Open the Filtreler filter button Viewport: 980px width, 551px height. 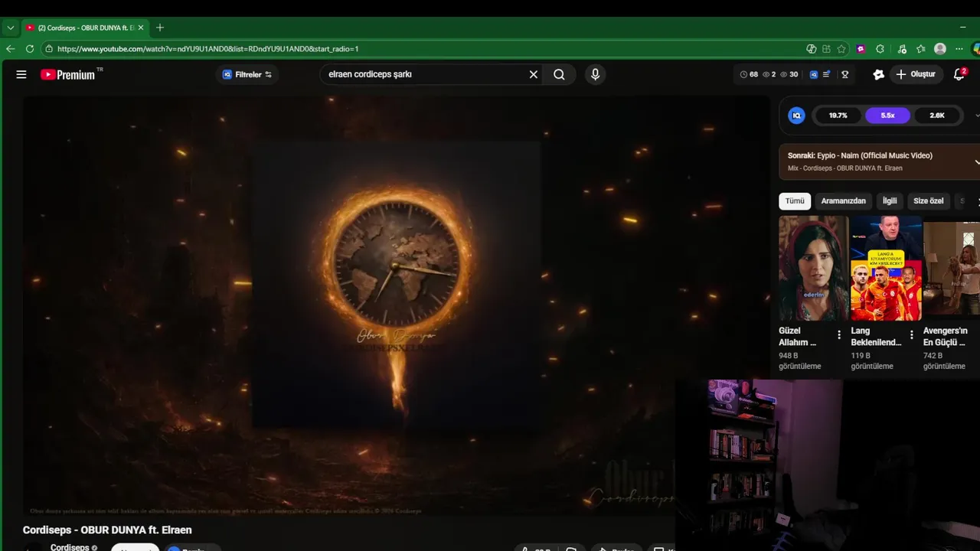247,74
